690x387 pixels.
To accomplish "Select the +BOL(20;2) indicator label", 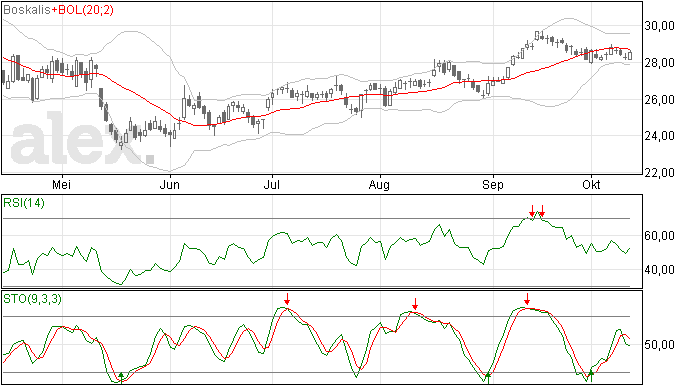I will [82, 10].
